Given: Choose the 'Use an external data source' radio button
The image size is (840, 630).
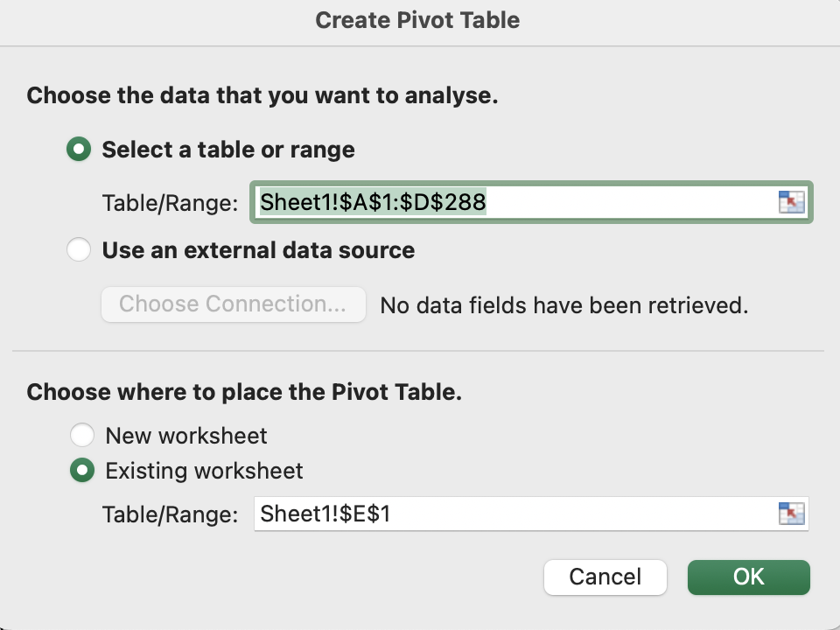Looking at the screenshot, I should pyautogui.click(x=80, y=250).
